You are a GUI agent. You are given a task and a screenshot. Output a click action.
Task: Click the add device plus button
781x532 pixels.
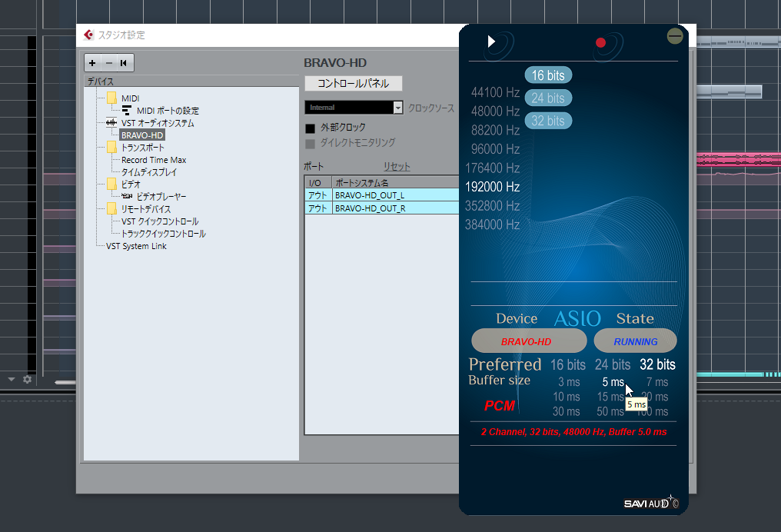pyautogui.click(x=92, y=63)
